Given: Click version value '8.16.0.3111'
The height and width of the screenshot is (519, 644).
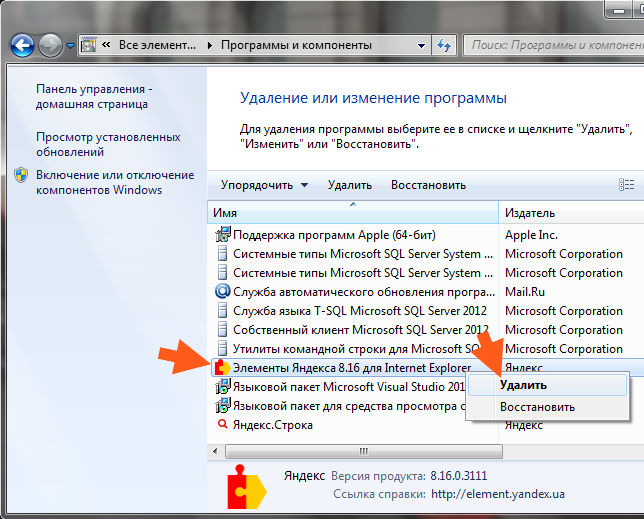Looking at the screenshot, I should point(458,476).
